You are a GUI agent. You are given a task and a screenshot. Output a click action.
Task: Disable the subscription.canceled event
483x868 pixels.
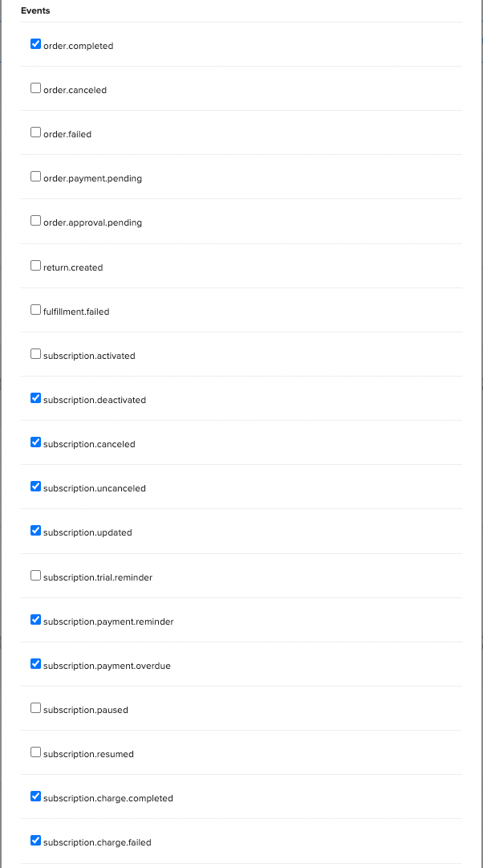35,442
